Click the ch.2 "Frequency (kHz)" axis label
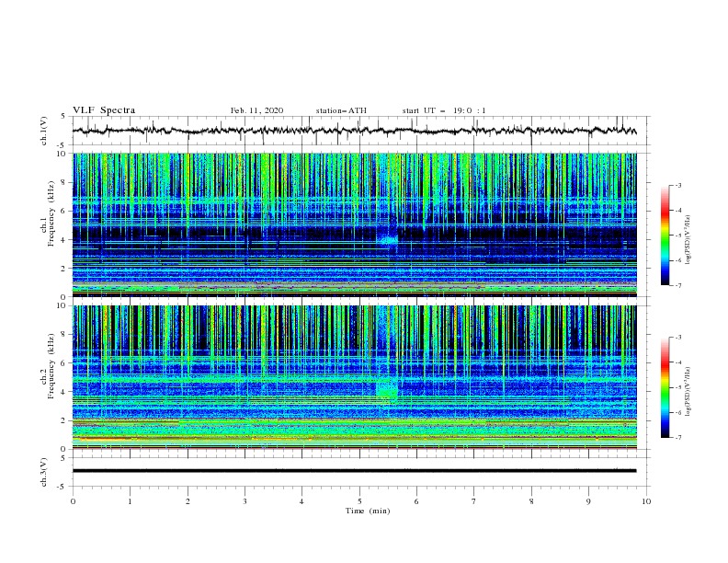This screenshot has width=728, height=563. pos(51,366)
